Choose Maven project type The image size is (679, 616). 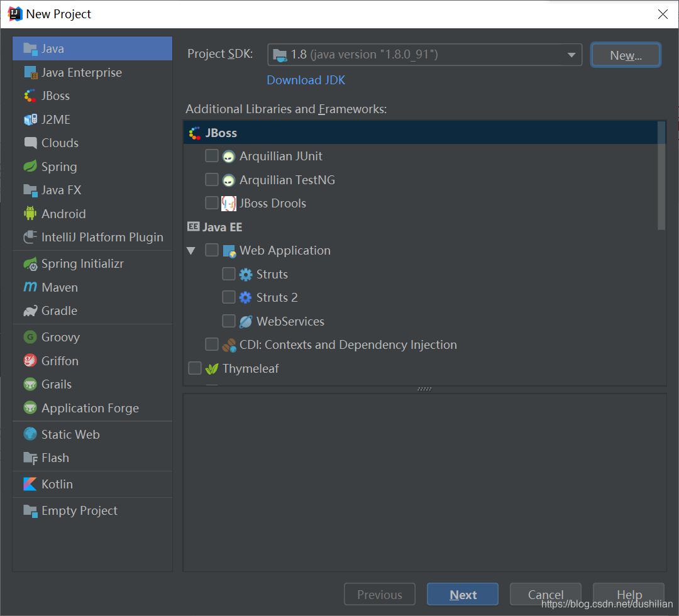click(x=92, y=287)
